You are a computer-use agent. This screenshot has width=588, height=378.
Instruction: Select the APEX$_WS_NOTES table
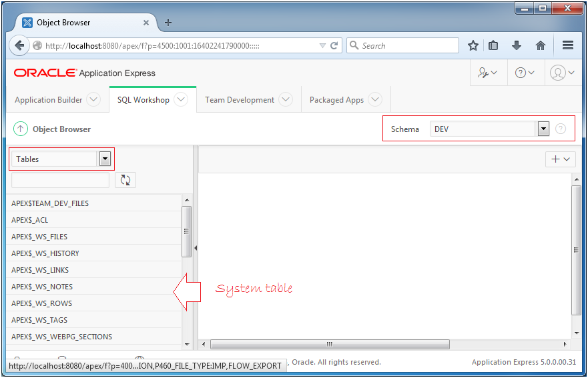(x=93, y=287)
